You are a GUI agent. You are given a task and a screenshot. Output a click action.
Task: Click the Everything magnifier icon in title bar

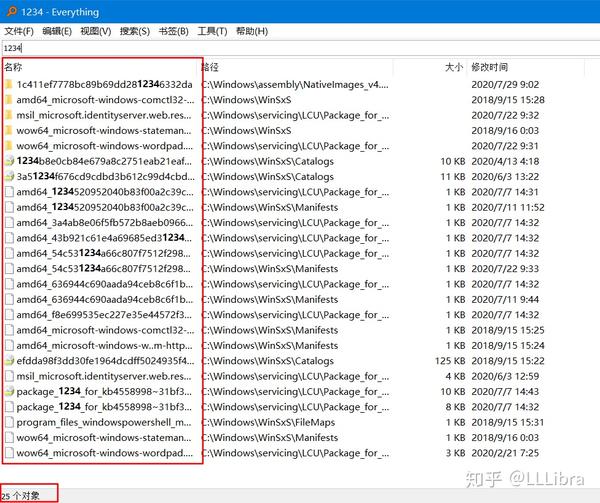[12, 11]
